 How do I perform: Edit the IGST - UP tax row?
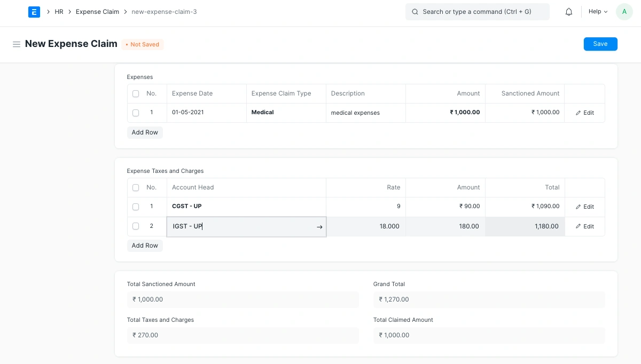pos(584,226)
